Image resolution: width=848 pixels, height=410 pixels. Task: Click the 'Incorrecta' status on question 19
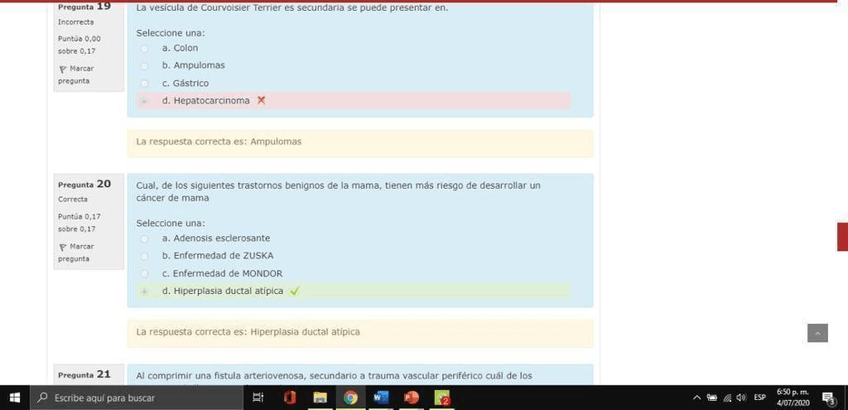(76, 22)
